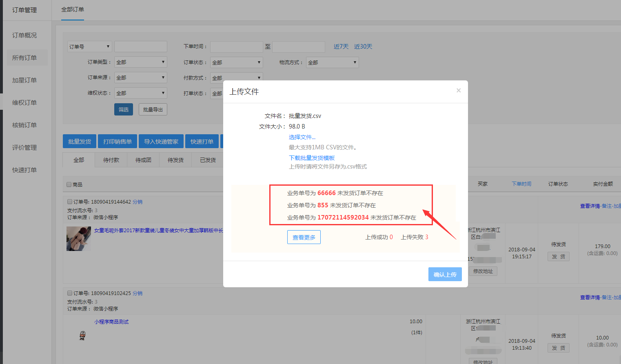Open the 订单类型 dropdown

[x=140, y=62]
